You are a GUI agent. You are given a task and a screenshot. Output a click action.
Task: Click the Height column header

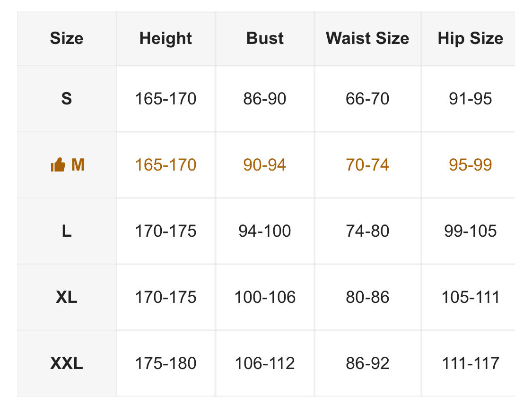click(166, 38)
